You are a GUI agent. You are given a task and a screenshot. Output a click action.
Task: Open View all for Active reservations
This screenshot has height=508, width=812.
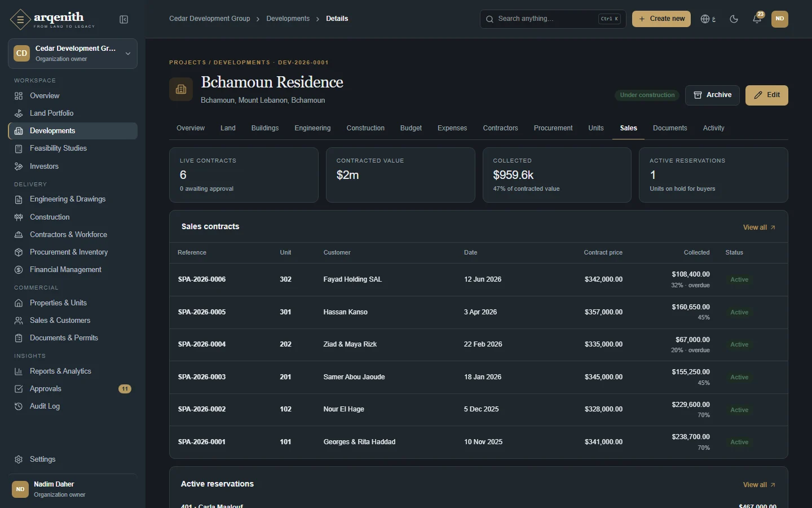[759, 485]
